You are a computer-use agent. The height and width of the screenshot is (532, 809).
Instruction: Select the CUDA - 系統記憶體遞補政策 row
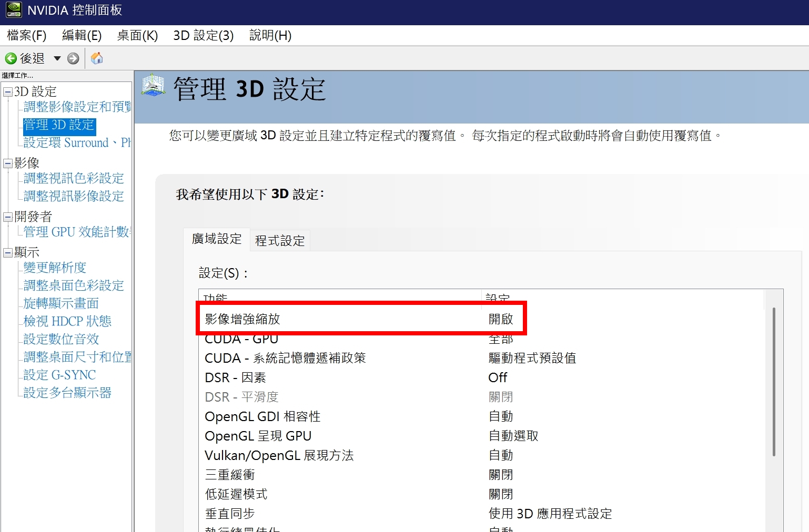tap(481, 358)
